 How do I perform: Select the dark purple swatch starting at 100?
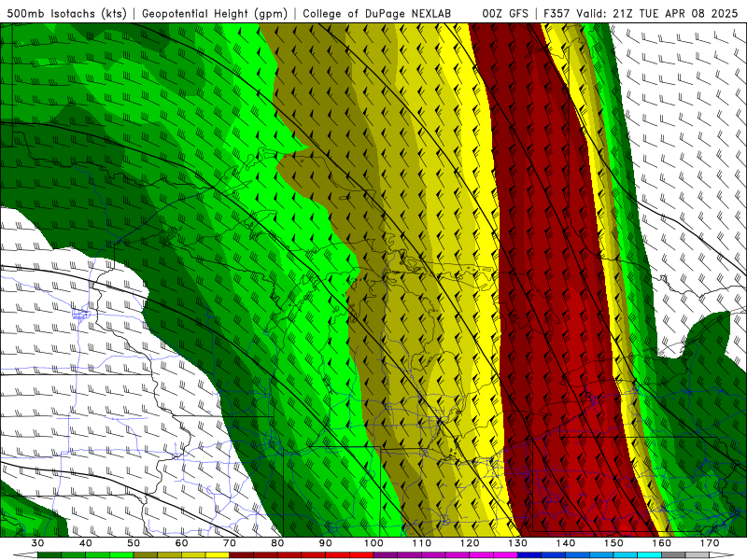coord(386,554)
